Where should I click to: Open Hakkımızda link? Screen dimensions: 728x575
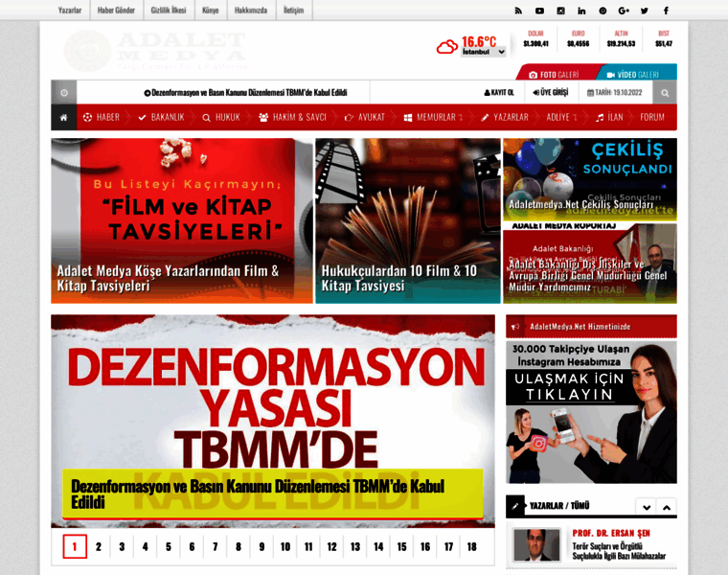point(251,11)
